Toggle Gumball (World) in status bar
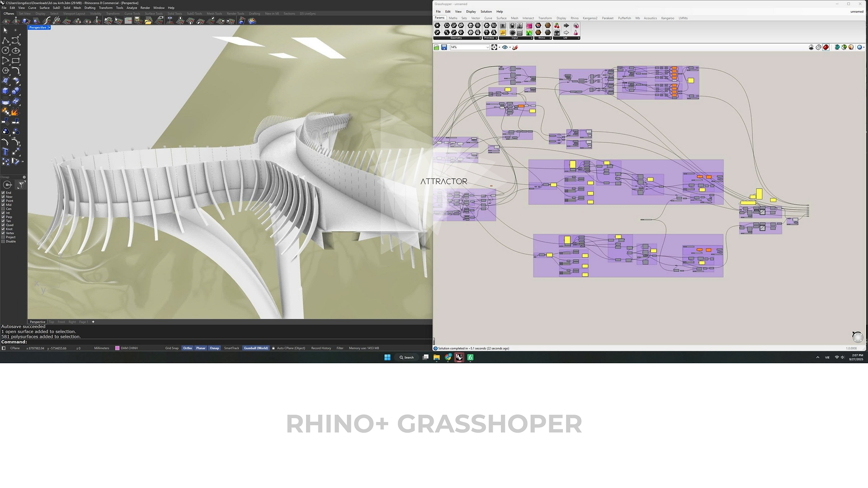The width and height of the screenshot is (868, 488). point(256,348)
